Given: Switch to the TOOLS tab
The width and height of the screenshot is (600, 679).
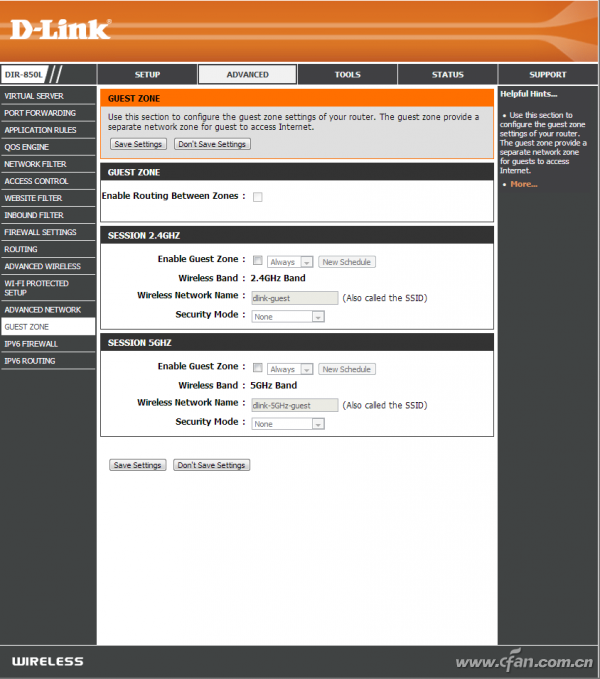Looking at the screenshot, I should (348, 74).
